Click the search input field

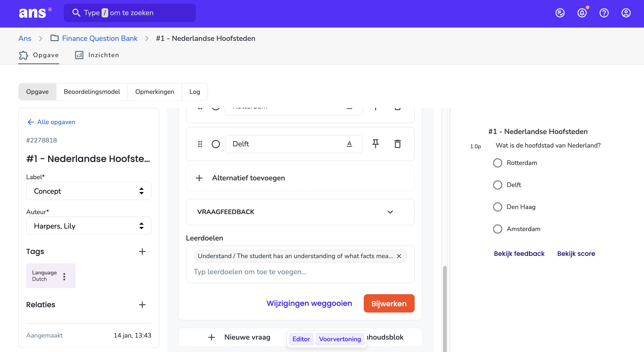[130, 13]
